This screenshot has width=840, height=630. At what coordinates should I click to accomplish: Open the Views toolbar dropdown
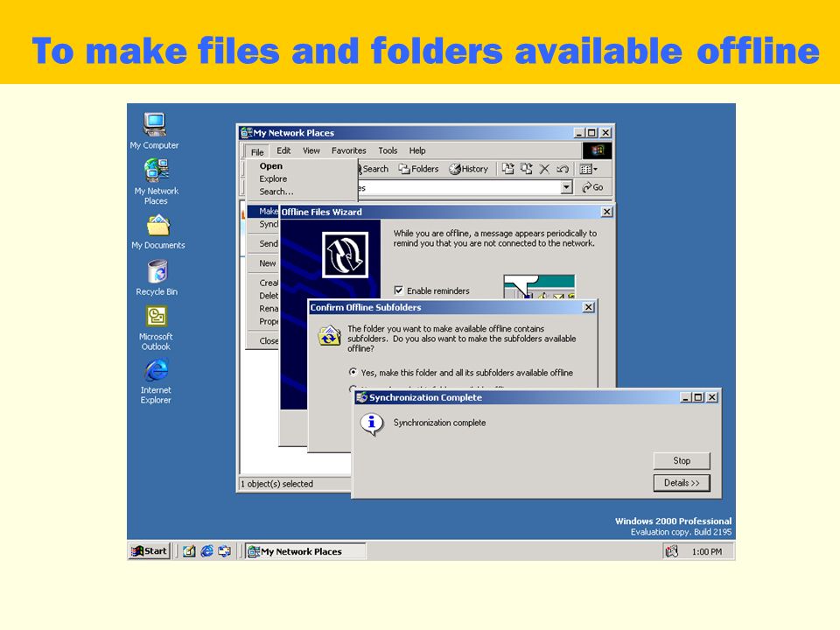(588, 169)
